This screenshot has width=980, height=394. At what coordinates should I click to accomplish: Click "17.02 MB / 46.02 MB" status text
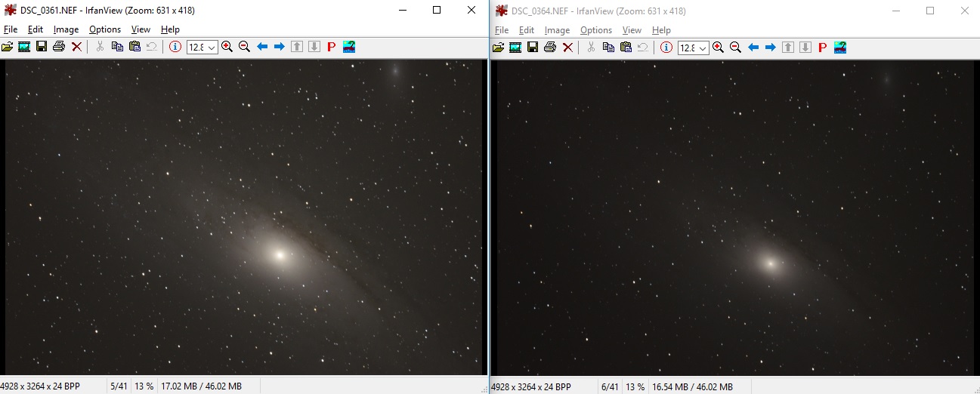tap(202, 386)
